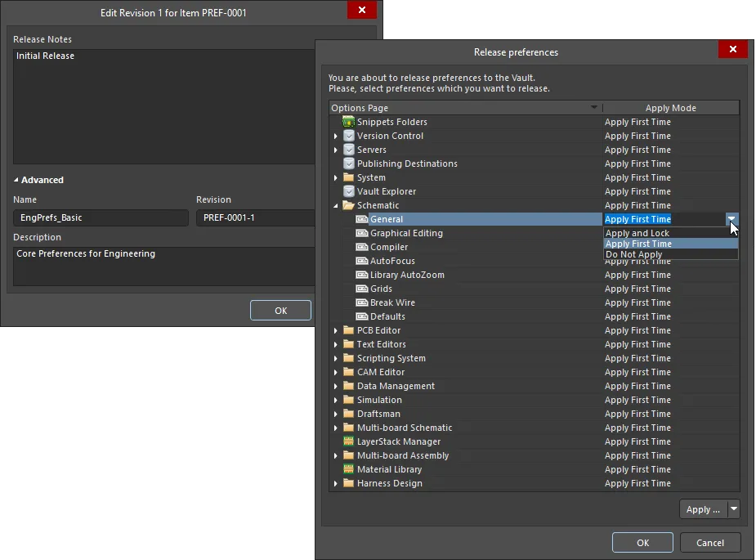Click the open Schematic folder icon

[349, 205]
